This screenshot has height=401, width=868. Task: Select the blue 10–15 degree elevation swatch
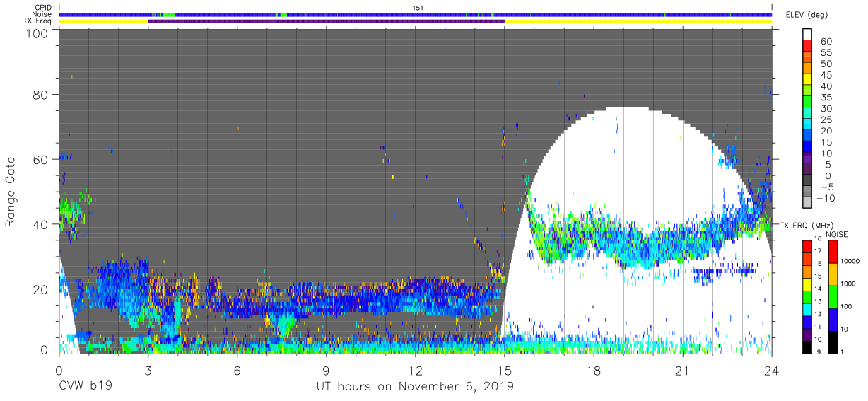coord(807,148)
